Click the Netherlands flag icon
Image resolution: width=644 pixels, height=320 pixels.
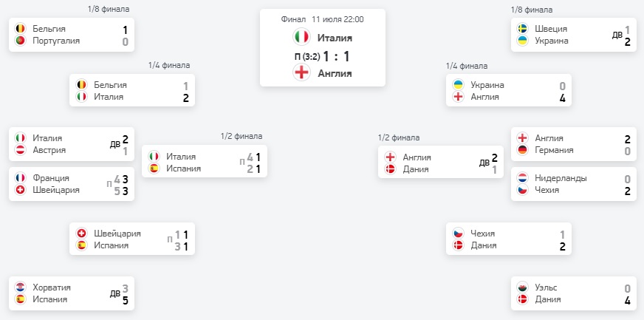point(522,178)
